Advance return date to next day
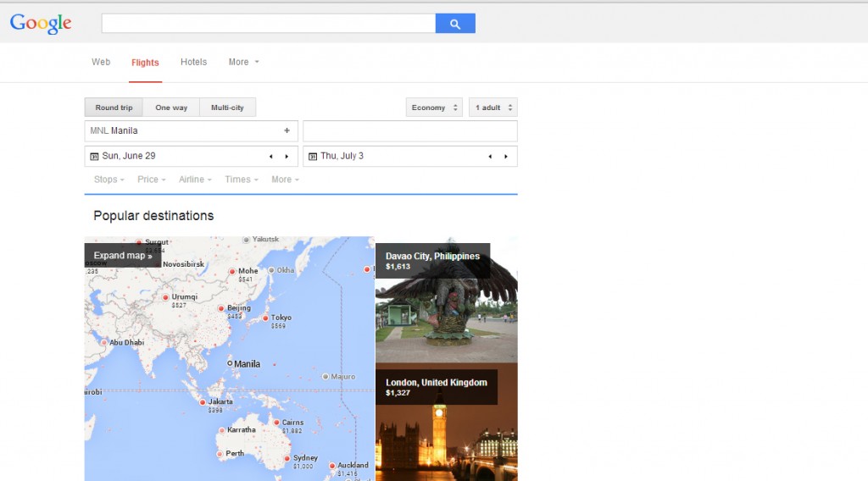 (x=506, y=157)
